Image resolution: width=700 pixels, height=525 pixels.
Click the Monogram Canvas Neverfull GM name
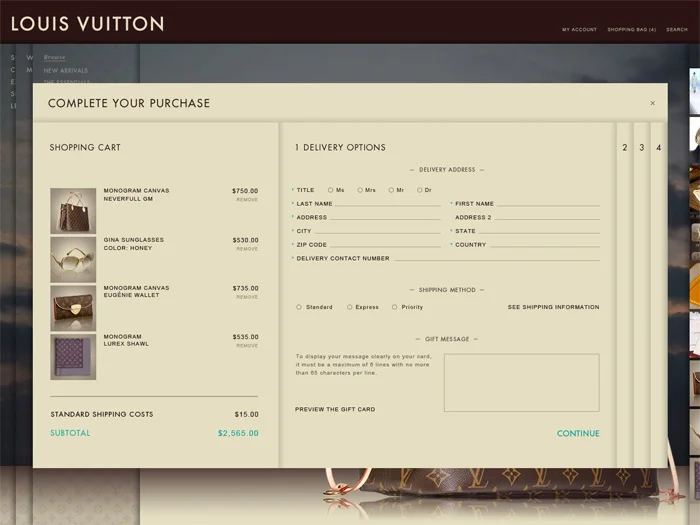tap(136, 195)
